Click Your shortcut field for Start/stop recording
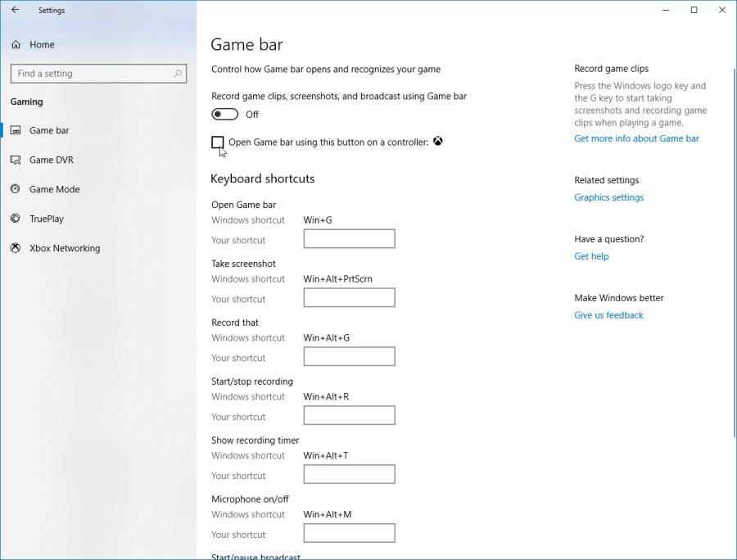This screenshot has height=560, width=737. click(349, 415)
